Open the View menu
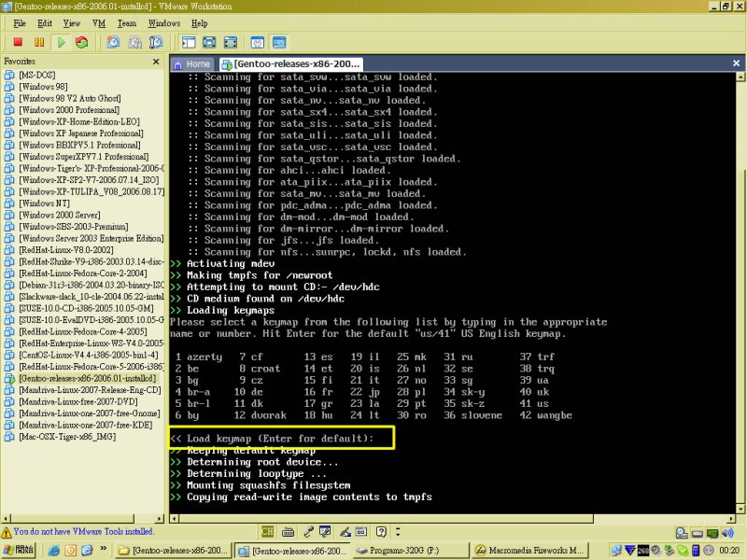 (72, 23)
